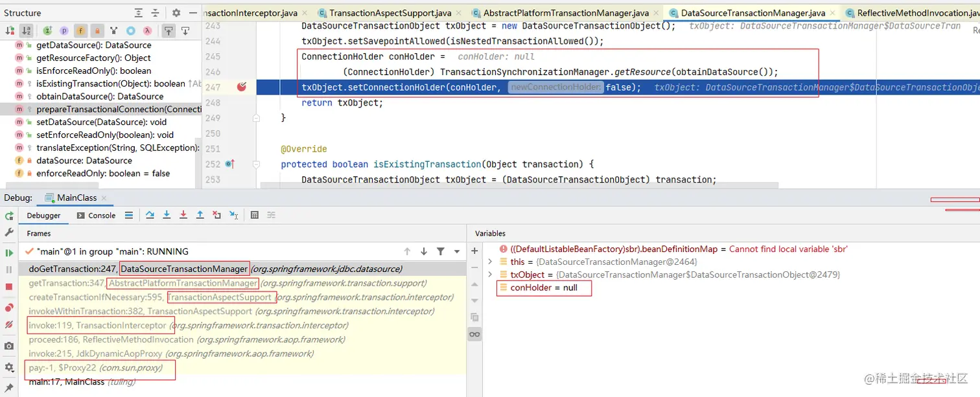Open the MainClass debug session tab
Viewport: 980px width, 397px height.
pyautogui.click(x=76, y=198)
